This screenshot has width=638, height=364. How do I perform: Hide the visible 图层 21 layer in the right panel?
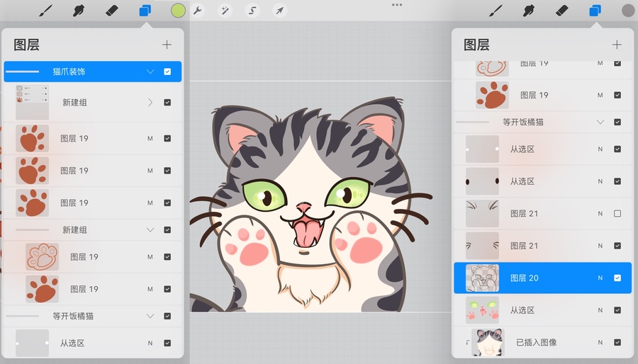[617, 246]
